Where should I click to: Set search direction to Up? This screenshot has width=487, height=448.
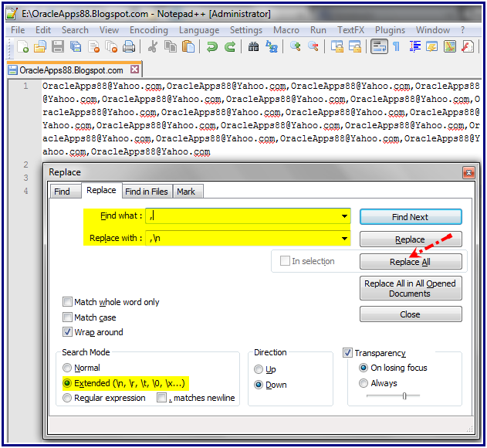coord(259,369)
